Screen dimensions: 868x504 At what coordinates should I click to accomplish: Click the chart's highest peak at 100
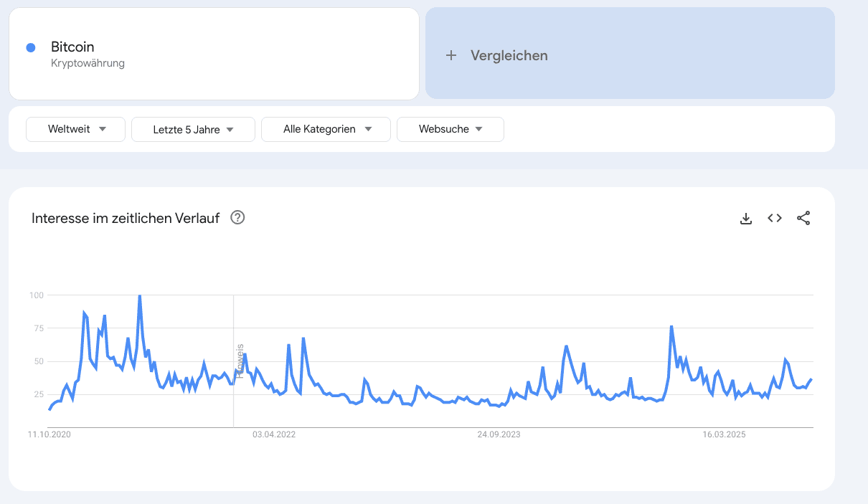pos(139,295)
